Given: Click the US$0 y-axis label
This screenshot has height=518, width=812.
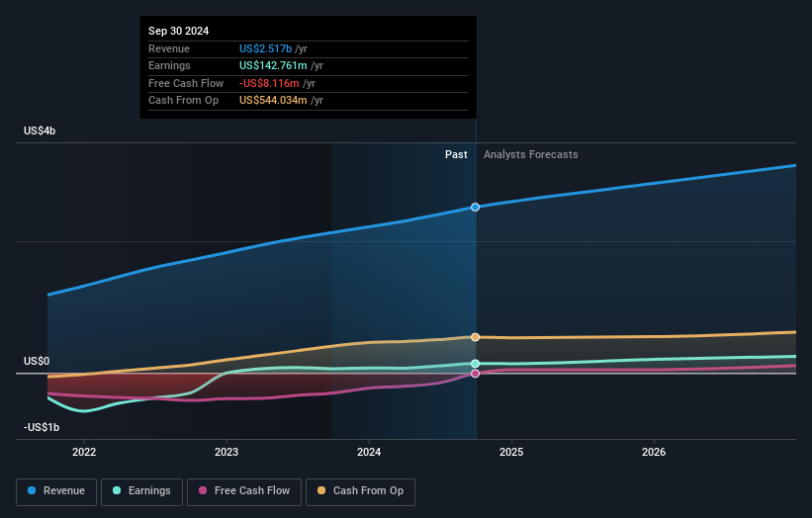Looking at the screenshot, I should [x=37, y=361].
